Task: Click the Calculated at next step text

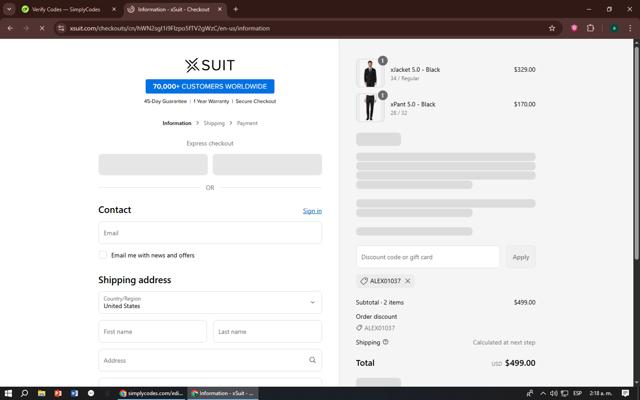Action: tap(504, 342)
